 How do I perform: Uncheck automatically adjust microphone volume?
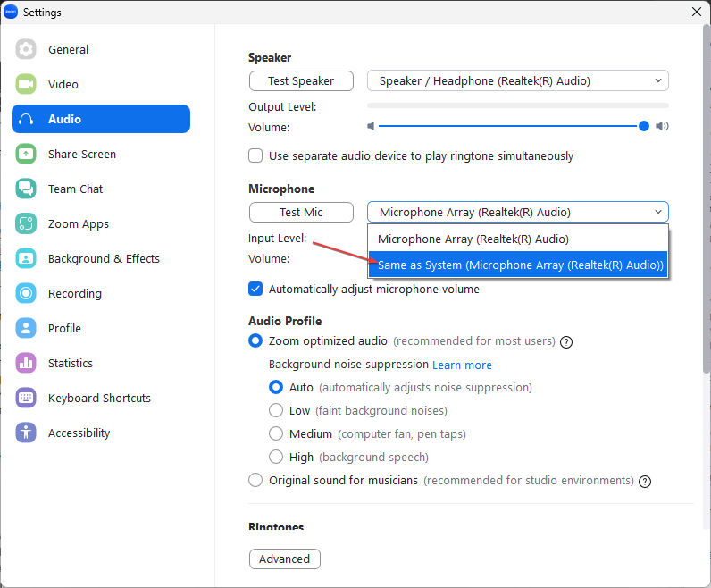click(255, 289)
